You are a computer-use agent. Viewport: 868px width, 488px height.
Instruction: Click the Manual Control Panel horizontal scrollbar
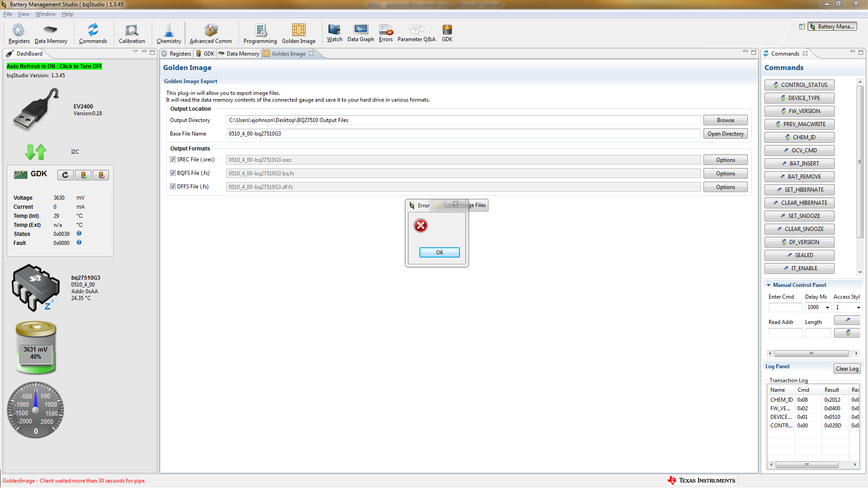(811, 353)
